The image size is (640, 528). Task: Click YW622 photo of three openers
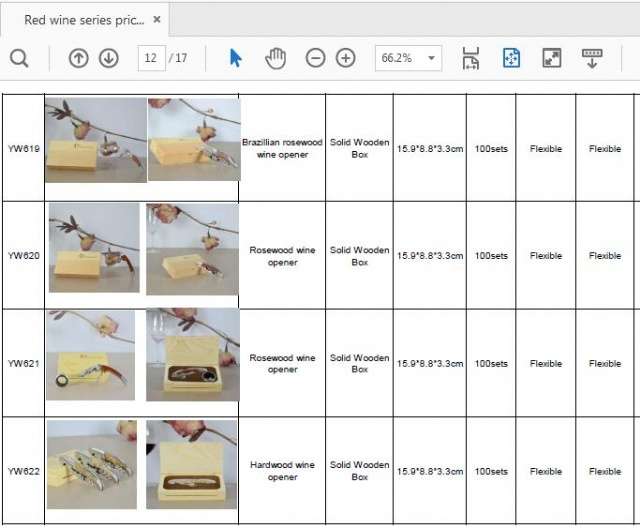(92, 465)
